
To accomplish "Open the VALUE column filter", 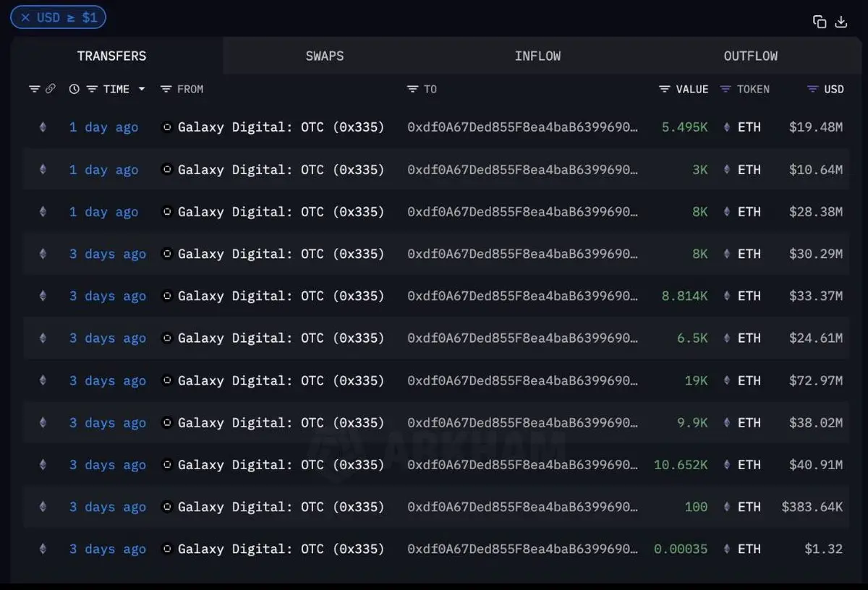I will 665,89.
